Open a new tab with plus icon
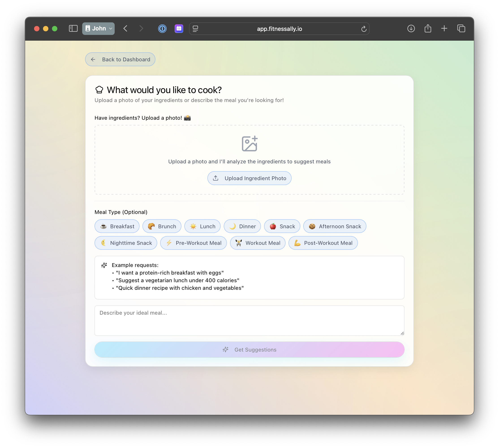 tap(444, 29)
